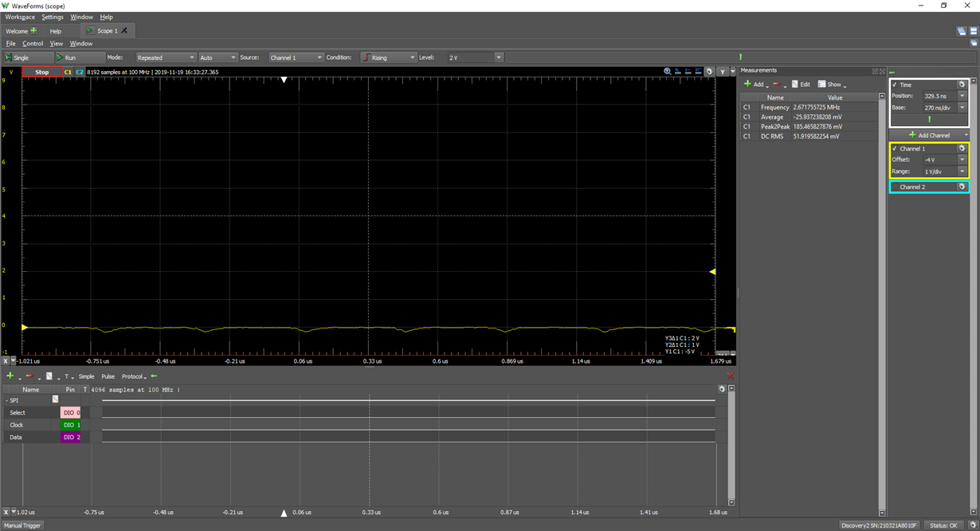The height and width of the screenshot is (531, 980).
Task: Open the Workspace menu
Action: (x=20, y=17)
